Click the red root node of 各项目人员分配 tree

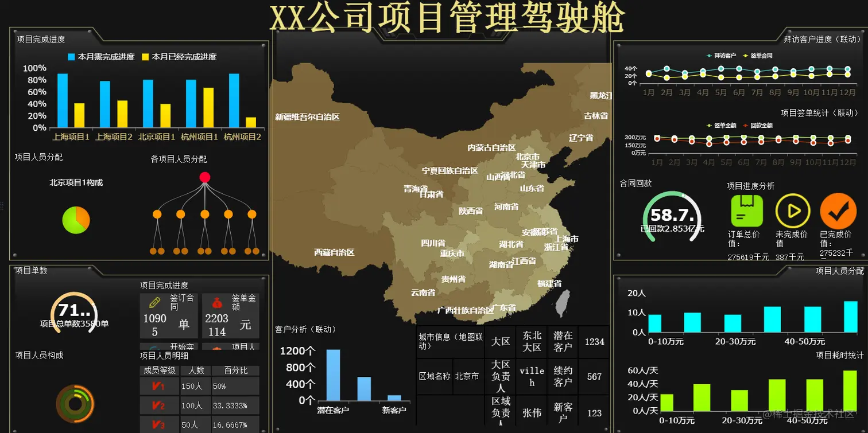[205, 177]
